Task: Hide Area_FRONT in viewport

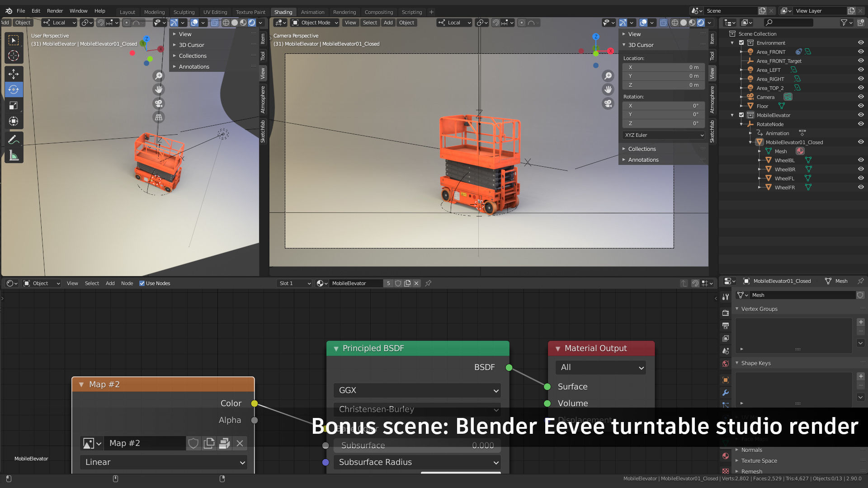Action: coord(861,52)
